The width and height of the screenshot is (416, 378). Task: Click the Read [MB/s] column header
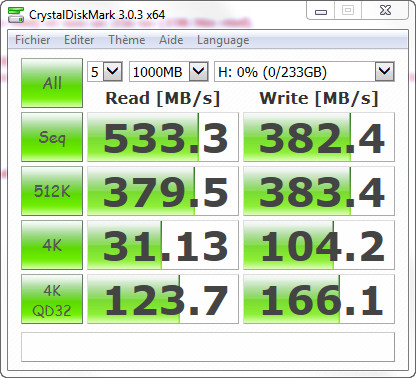(x=163, y=98)
